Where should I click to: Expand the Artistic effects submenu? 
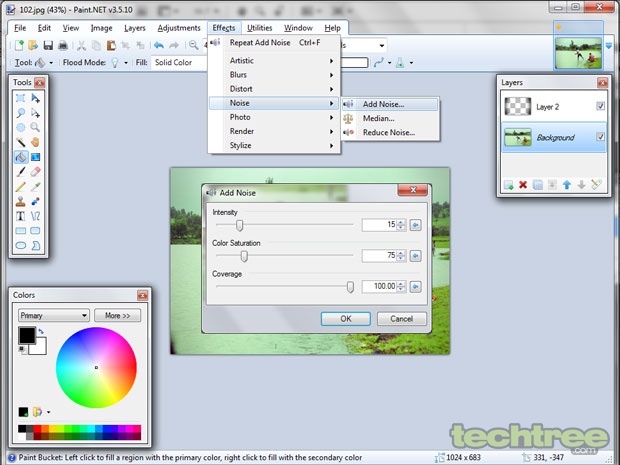(x=274, y=60)
